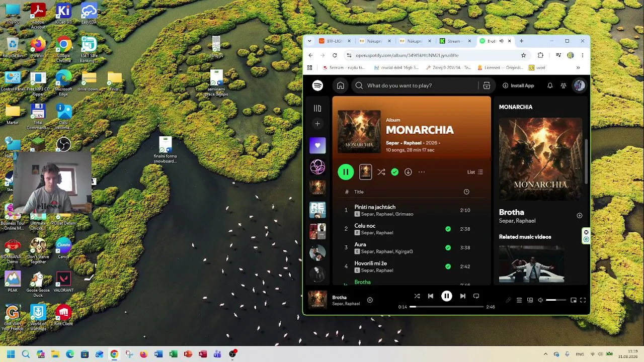The height and width of the screenshot is (362, 644).
Task: Open the Queue panel
Action: (x=519, y=300)
